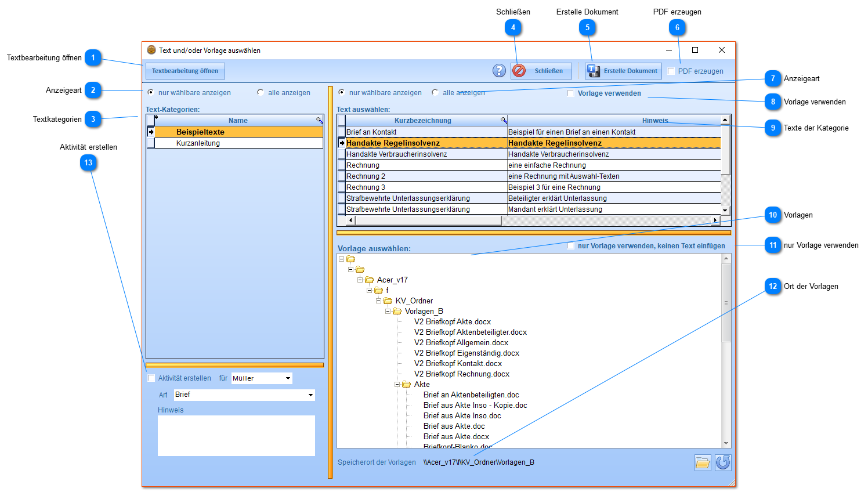Click the search icon in the Kurzbezeichnung header

tap(504, 120)
